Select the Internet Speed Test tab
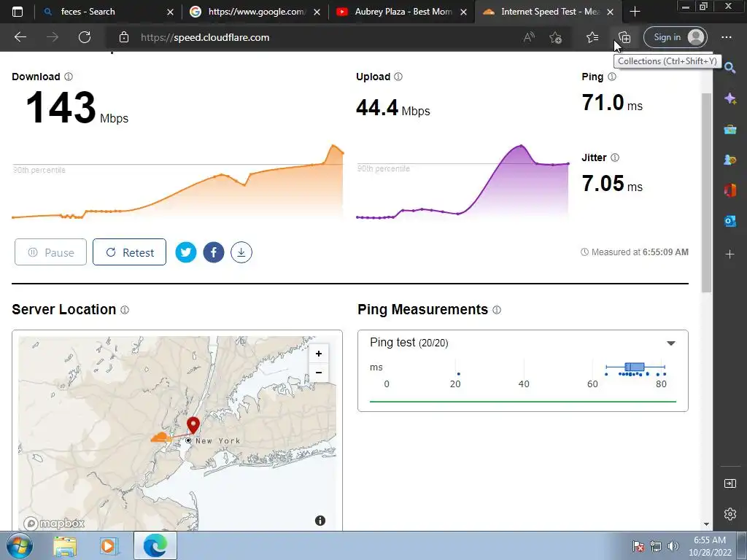Image resolution: width=747 pixels, height=560 pixels. (x=548, y=12)
